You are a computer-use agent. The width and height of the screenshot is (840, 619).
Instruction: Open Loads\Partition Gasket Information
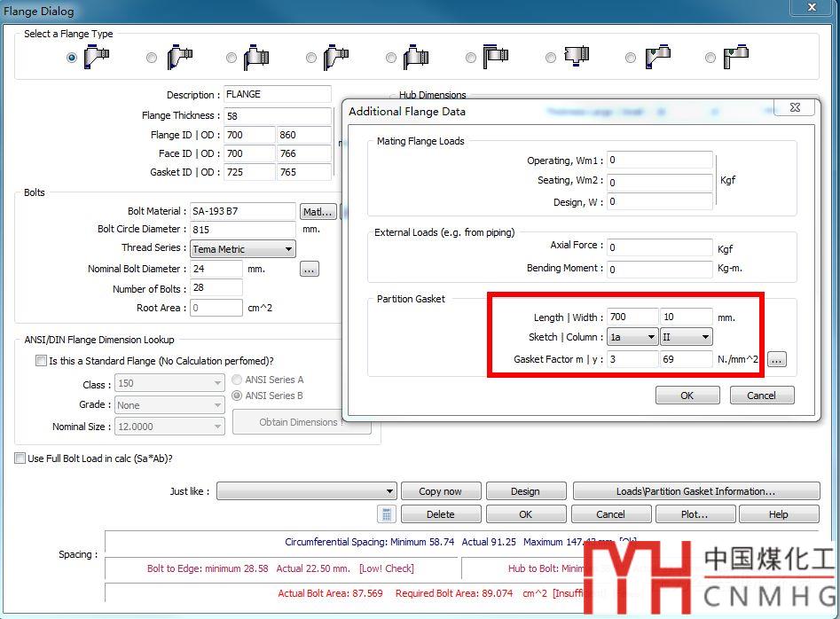coord(696,491)
